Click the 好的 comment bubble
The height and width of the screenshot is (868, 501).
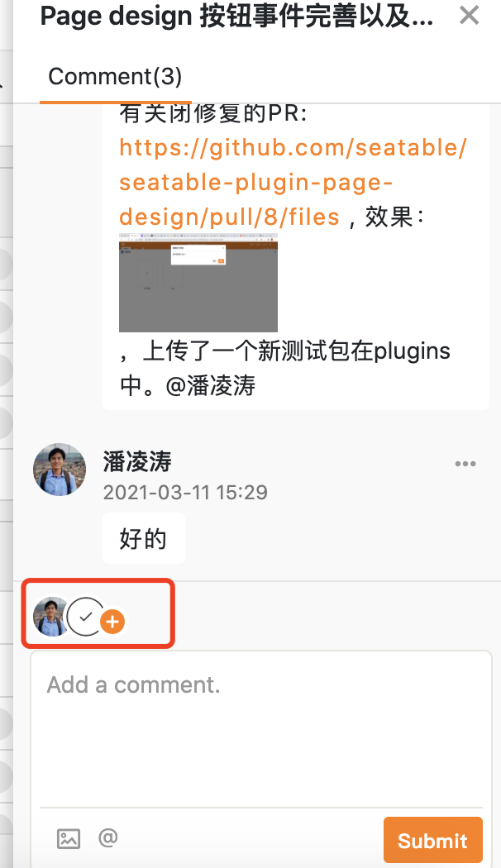point(143,538)
